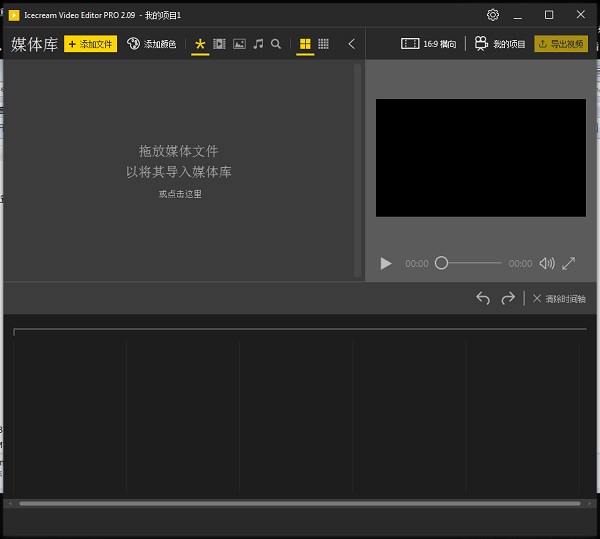This screenshot has width=600, height=539.
Task: Play the preview video
Action: point(386,264)
